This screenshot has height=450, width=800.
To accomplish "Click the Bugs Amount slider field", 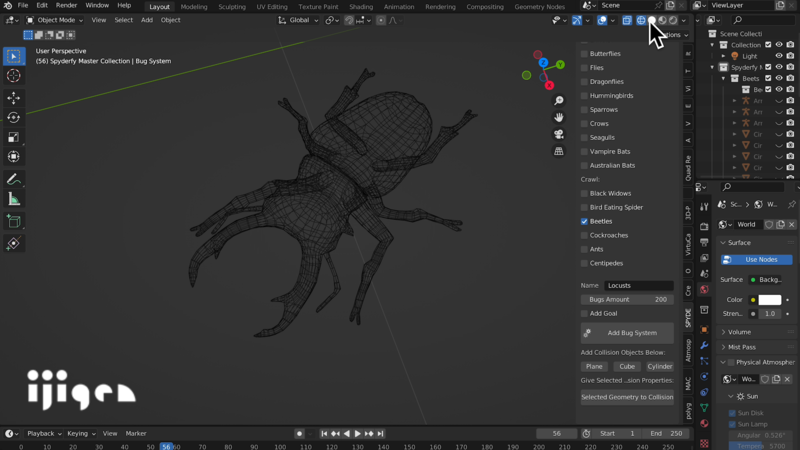I will (x=627, y=299).
